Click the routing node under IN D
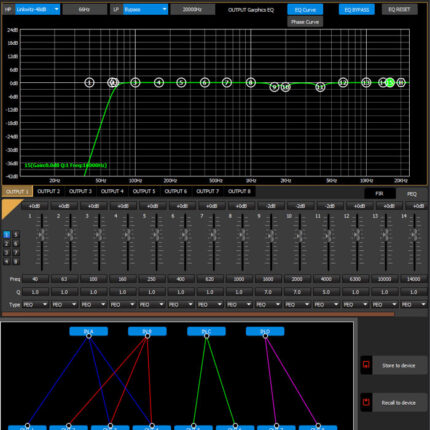This screenshot has width=430, height=430. click(x=265, y=336)
